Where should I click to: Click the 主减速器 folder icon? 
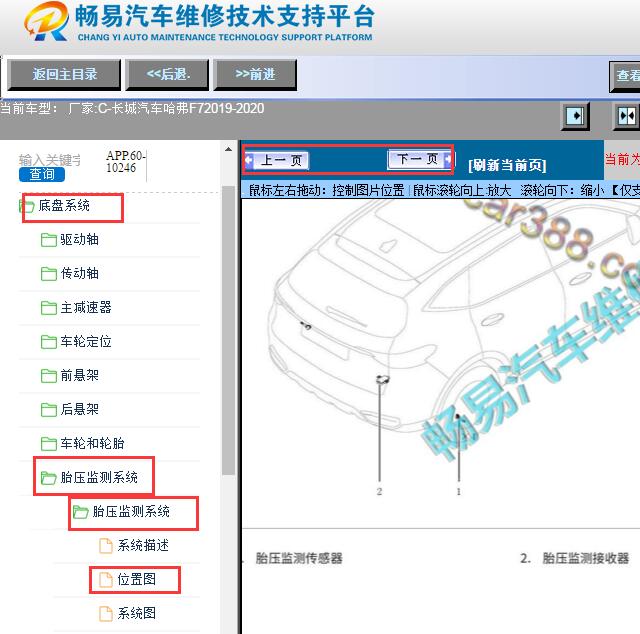pyautogui.click(x=49, y=308)
